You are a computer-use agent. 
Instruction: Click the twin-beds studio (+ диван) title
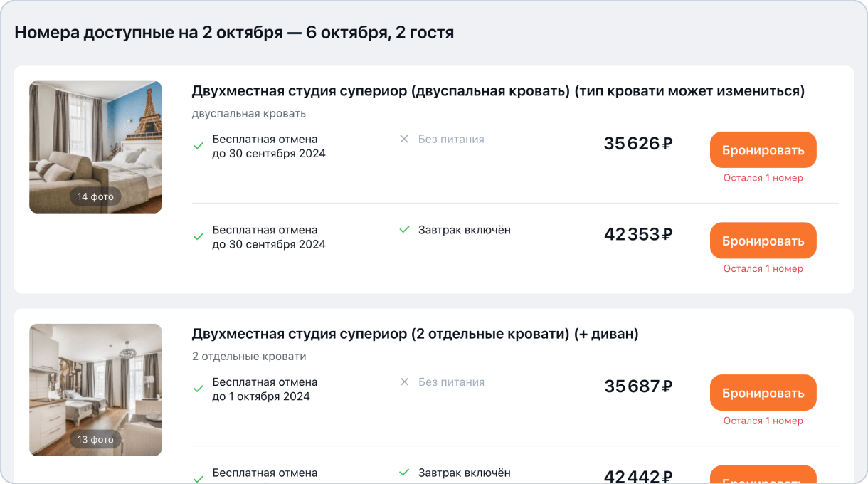pyautogui.click(x=416, y=334)
